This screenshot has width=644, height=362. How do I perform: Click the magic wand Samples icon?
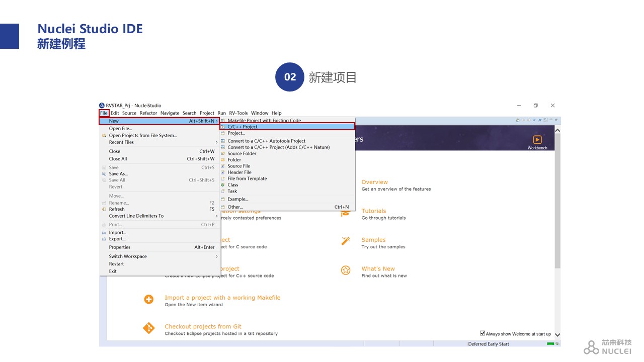(x=346, y=241)
